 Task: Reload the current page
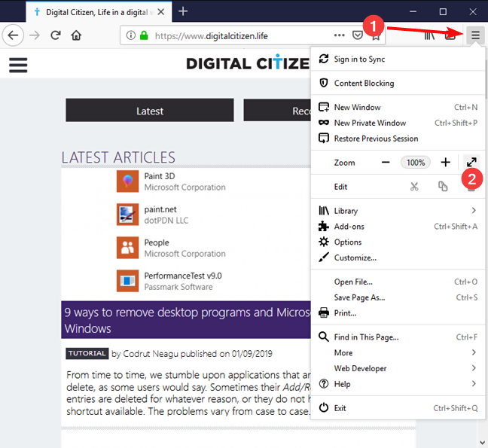click(x=56, y=35)
